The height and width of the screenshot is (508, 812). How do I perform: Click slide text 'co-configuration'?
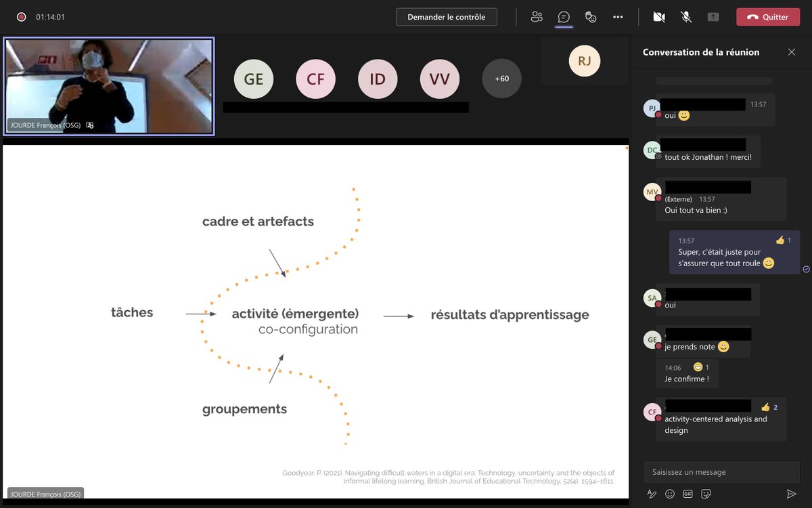[x=308, y=330]
